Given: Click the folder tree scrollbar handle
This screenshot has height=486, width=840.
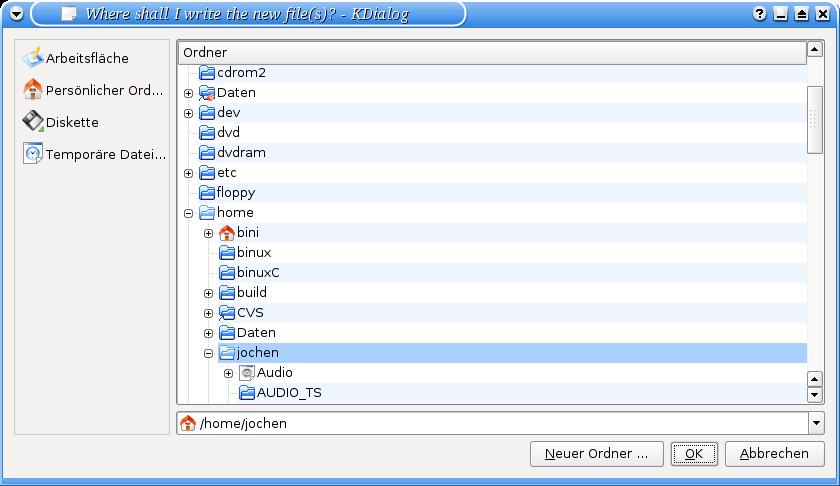Looking at the screenshot, I should (x=814, y=119).
